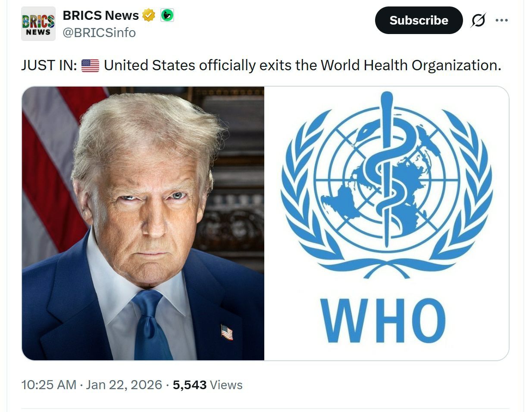The width and height of the screenshot is (532, 412).
Task: Click the gold verified checkmark badge
Action: tap(149, 16)
